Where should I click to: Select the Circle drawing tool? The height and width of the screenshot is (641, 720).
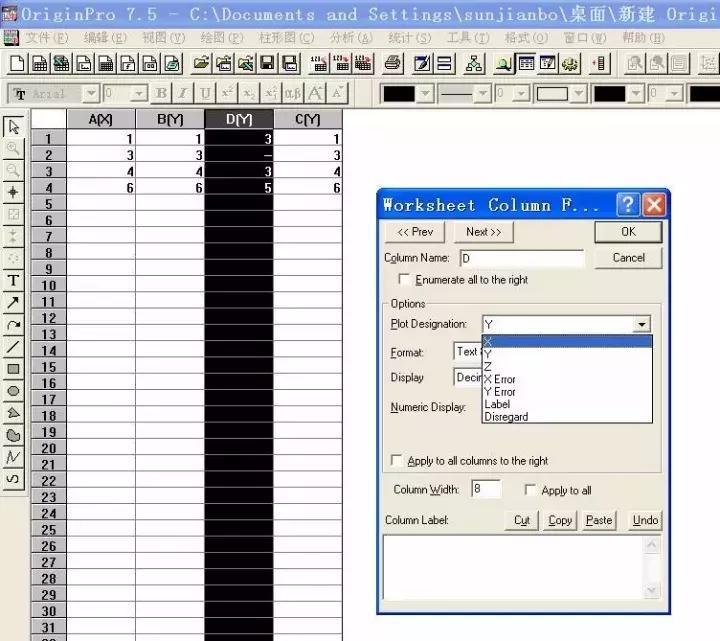13,391
